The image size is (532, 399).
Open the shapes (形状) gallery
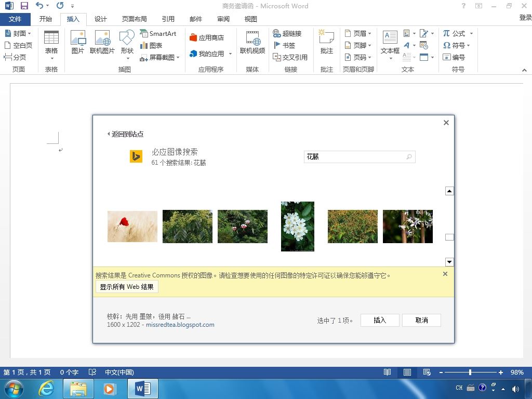127,45
